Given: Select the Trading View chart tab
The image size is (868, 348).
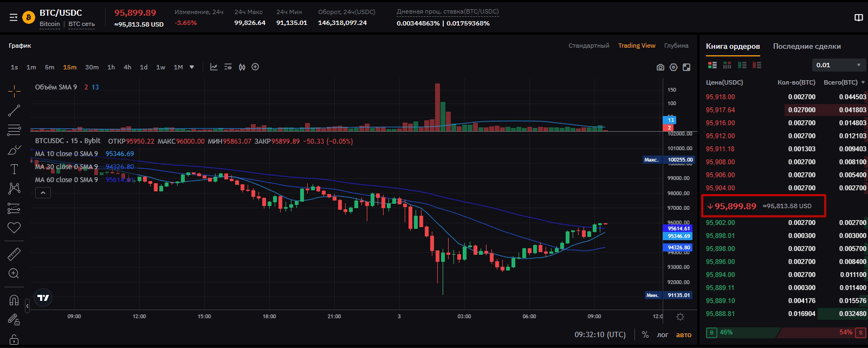Looking at the screenshot, I should pos(637,46).
